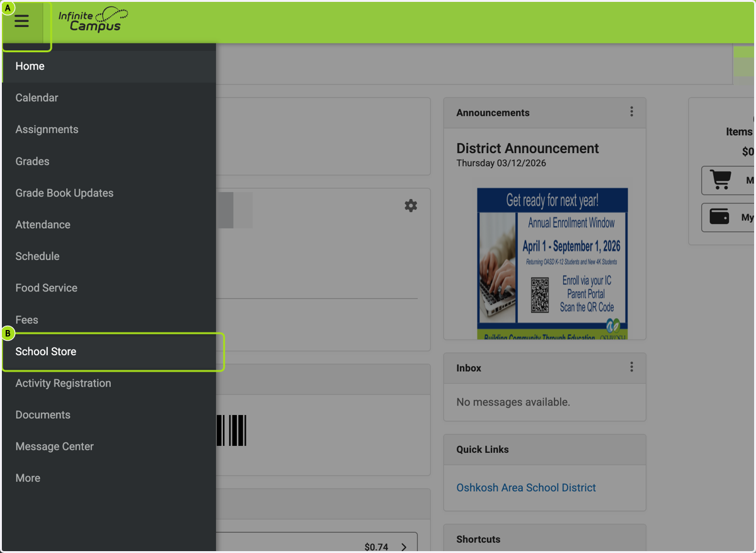Go to Assignments in the sidebar
Screen dimensions: 756x553
[109, 129]
